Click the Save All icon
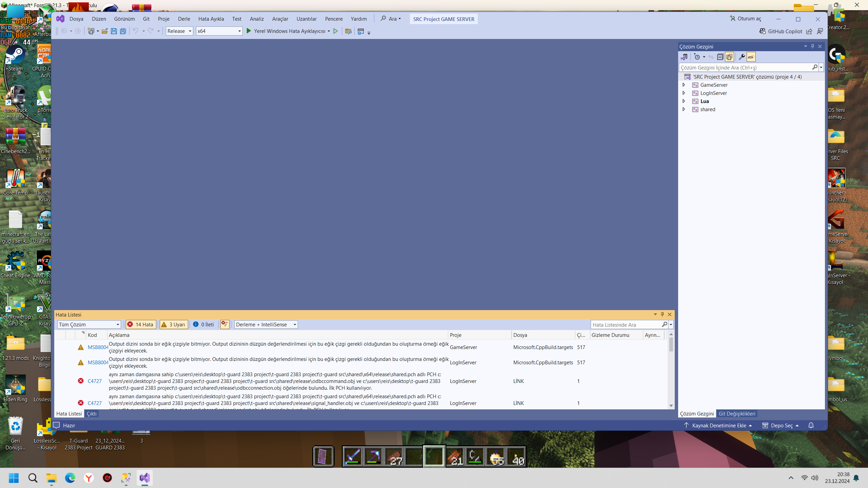 point(123,31)
